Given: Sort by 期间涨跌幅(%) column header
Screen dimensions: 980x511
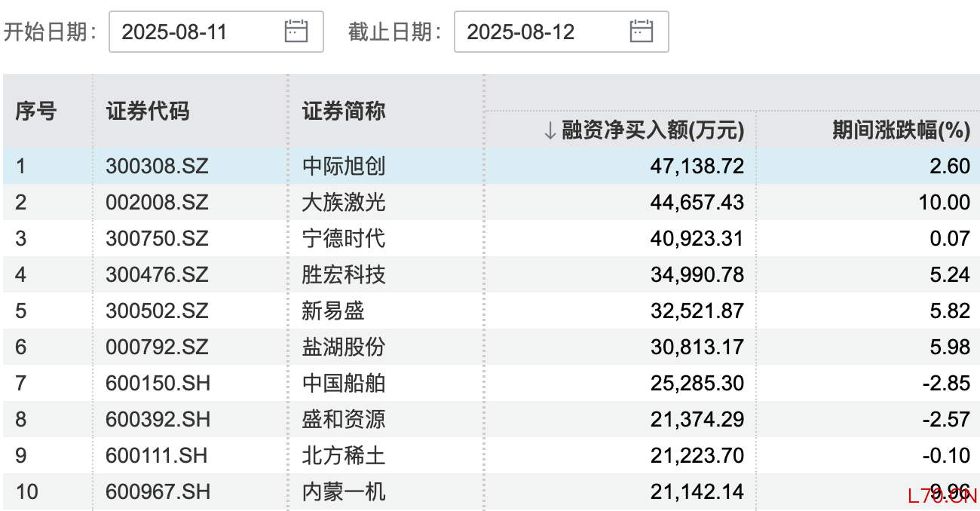Looking at the screenshot, I should (x=900, y=131).
